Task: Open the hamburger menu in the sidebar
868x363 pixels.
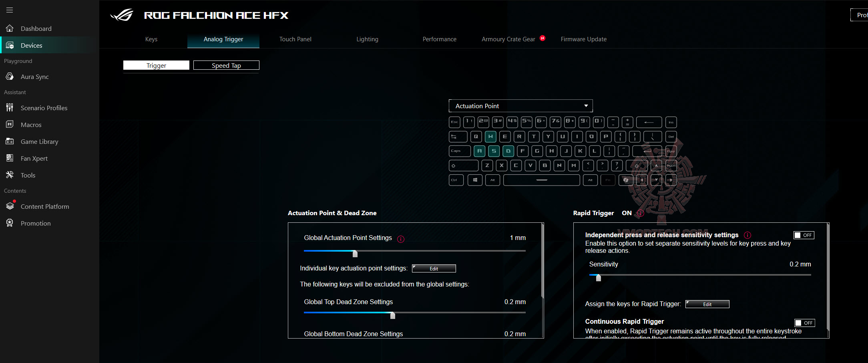Action: click(10, 10)
